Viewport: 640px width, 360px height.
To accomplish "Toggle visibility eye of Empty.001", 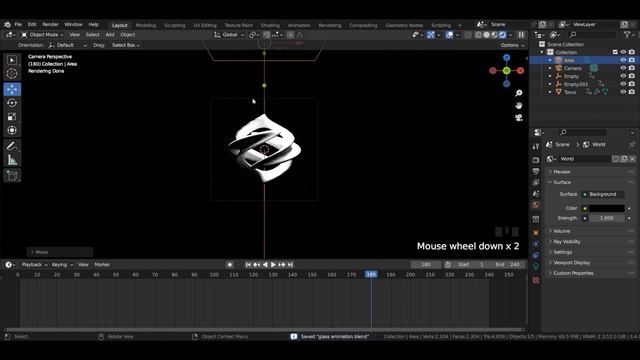I will [623, 84].
